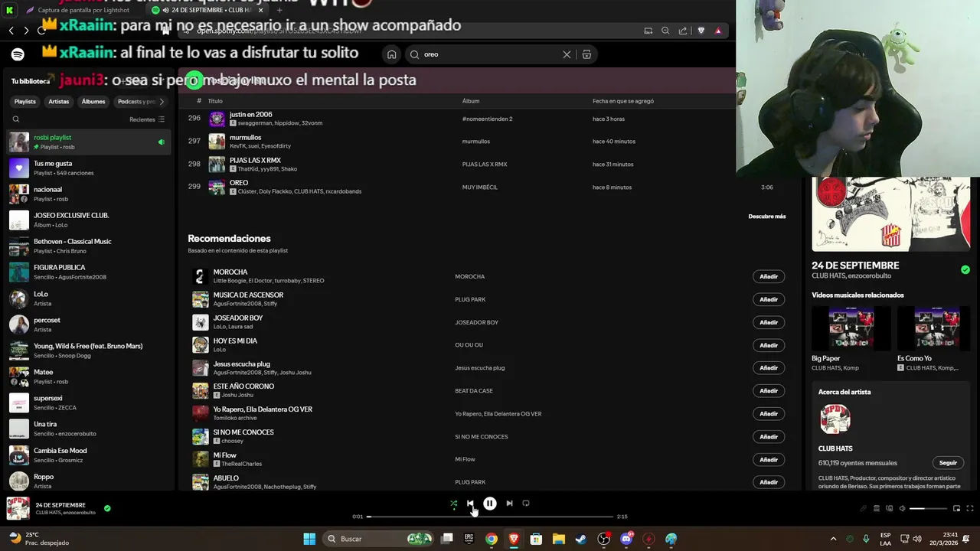Select the Podcasts filter chip
This screenshot has height=551, width=980.
click(136, 102)
